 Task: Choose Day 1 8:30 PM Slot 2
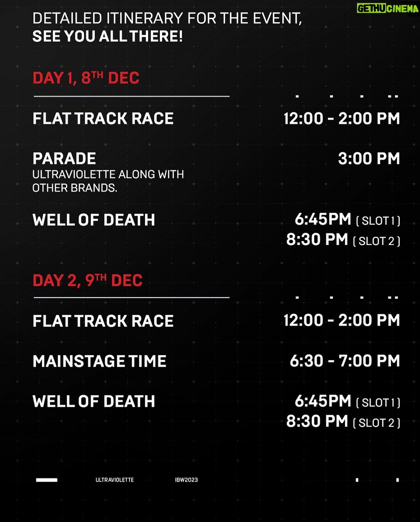pos(343,240)
